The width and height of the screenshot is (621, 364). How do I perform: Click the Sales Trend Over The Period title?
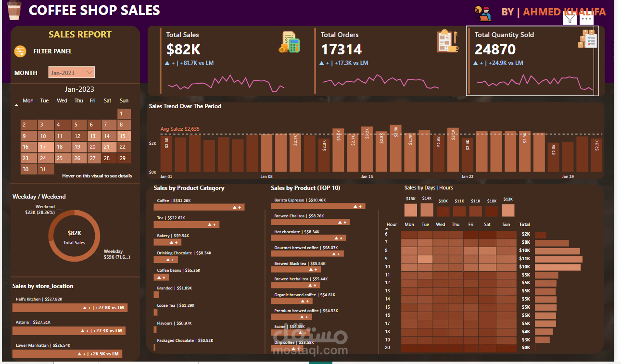[185, 106]
